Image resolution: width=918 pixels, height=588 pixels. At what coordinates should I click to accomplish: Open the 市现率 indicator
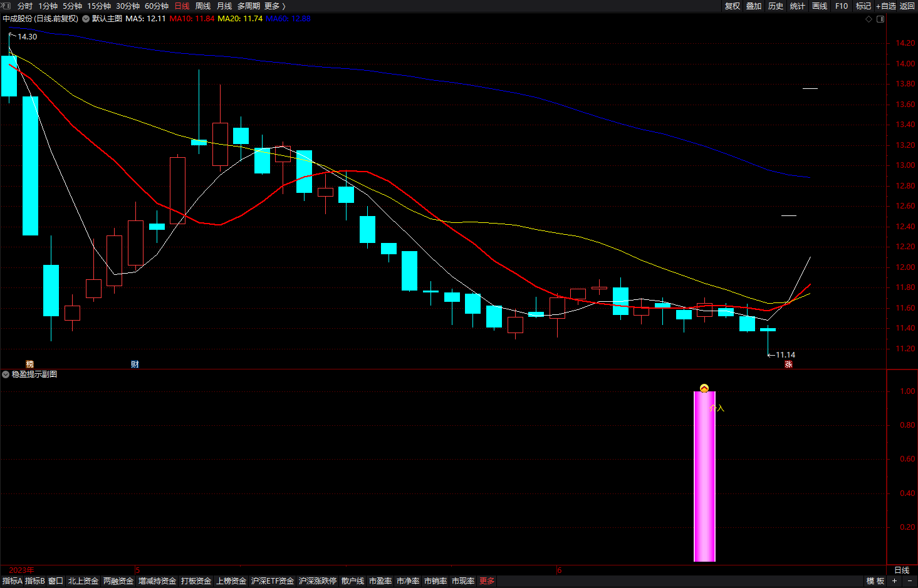click(x=463, y=581)
